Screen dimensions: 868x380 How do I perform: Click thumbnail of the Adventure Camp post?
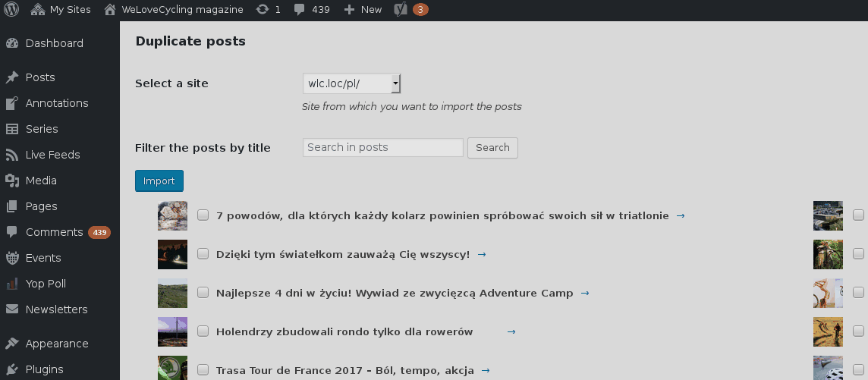coord(173,294)
